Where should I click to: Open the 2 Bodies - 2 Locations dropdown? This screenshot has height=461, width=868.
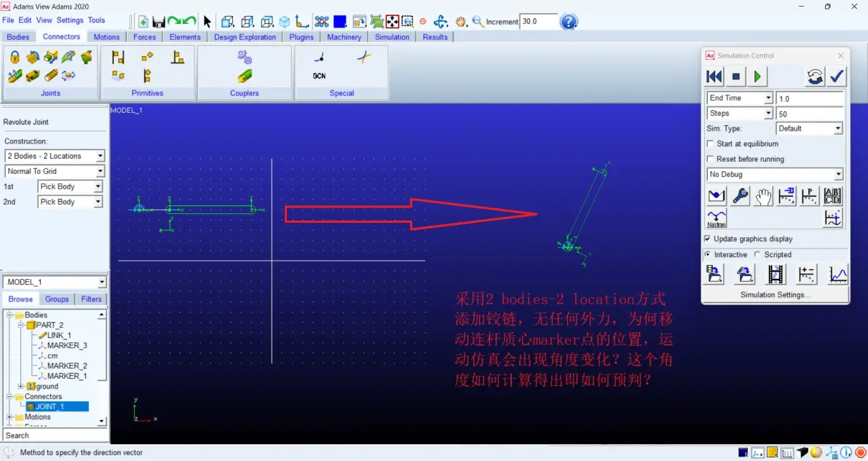(54, 156)
